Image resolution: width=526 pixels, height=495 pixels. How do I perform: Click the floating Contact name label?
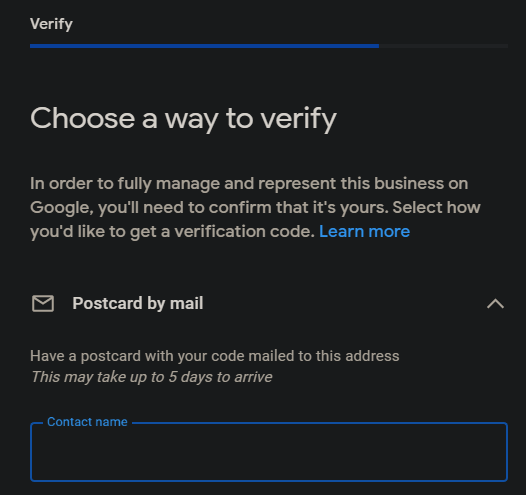coord(87,422)
